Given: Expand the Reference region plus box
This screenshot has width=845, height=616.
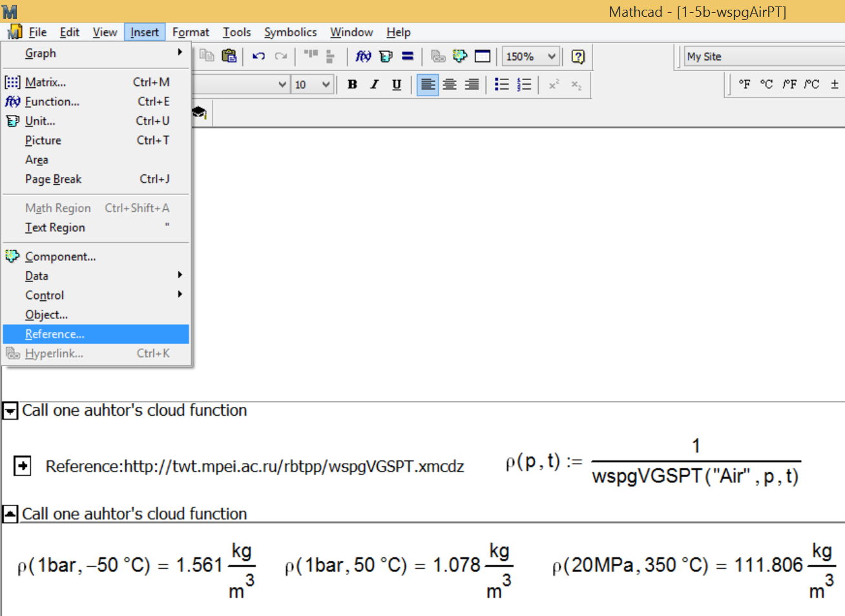Looking at the screenshot, I should [x=23, y=466].
